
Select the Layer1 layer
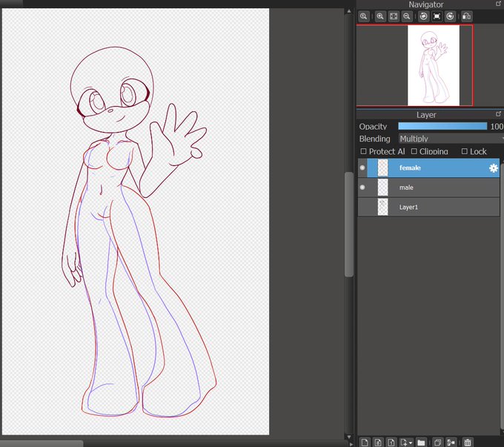pos(429,207)
